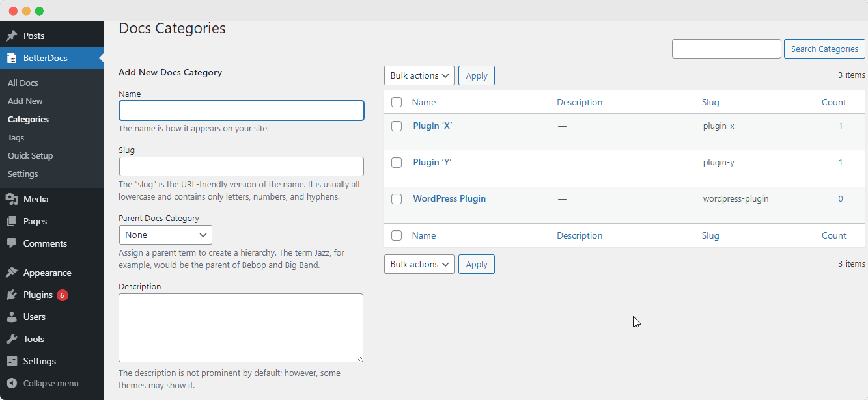Tick the checkbox for Plugin 'X'
This screenshot has width=868, height=400.
tap(397, 126)
